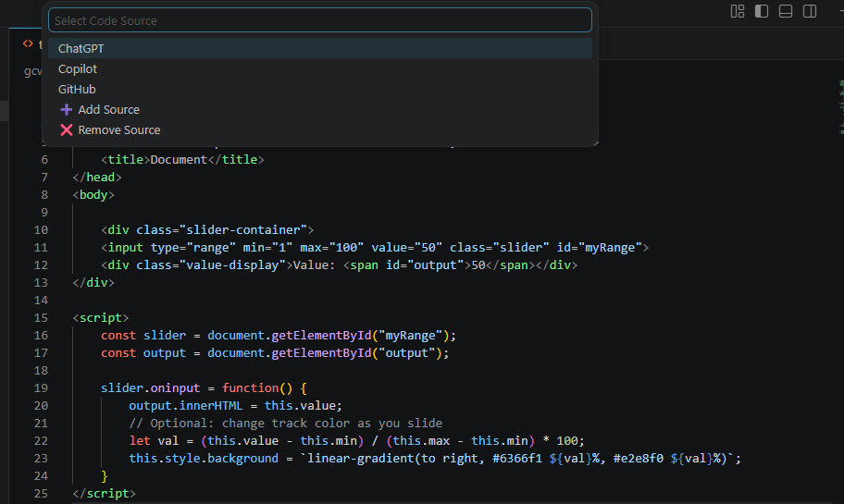Click line number 6 in the gutter
Screen dimensions: 844x504
44,160
